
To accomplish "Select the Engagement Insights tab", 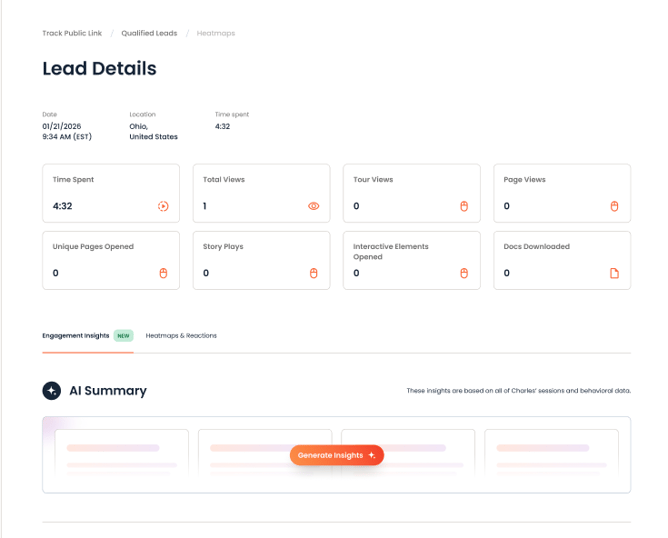I will (76, 336).
